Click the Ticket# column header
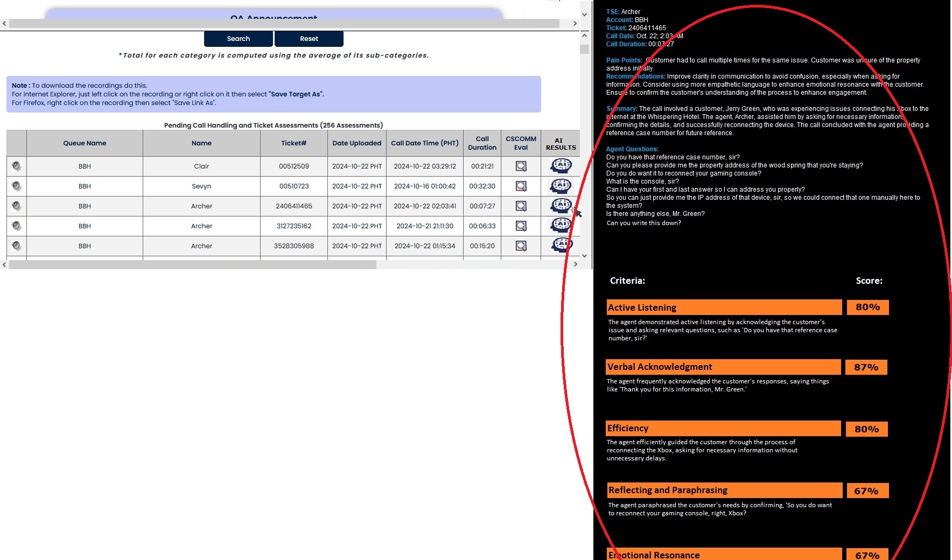 click(x=293, y=143)
